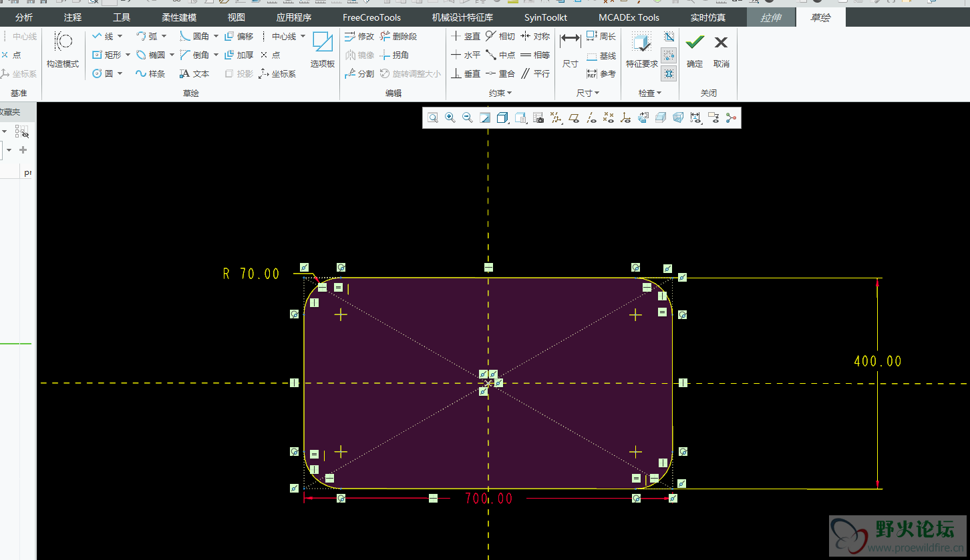The width and height of the screenshot is (970, 560).
Task: Expand the Circle (圆) dropdown arrow
Action: tap(120, 73)
